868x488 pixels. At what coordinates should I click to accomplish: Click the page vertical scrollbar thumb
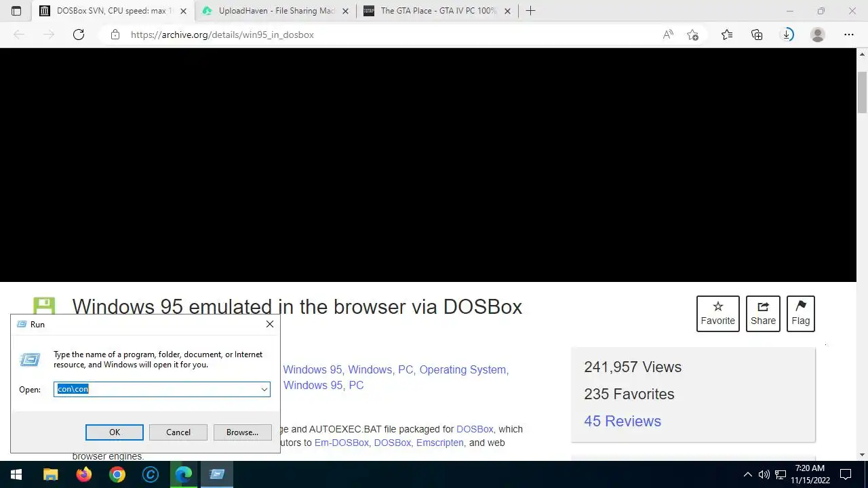coord(863,91)
